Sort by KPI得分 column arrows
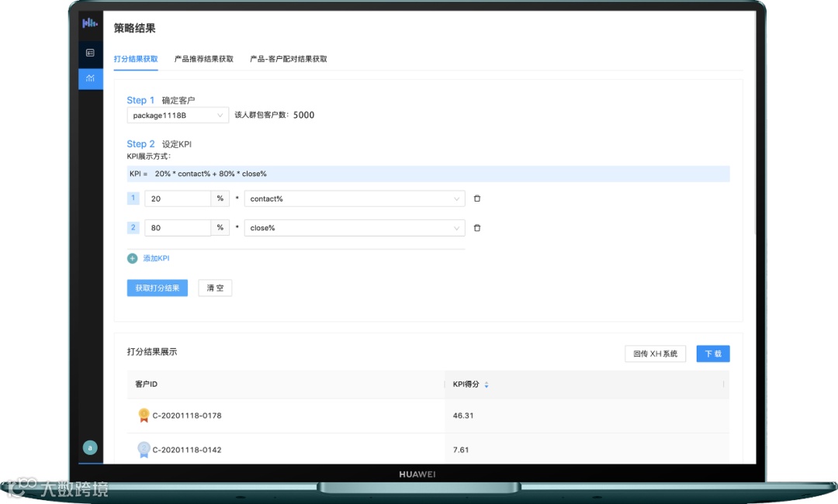 [487, 385]
